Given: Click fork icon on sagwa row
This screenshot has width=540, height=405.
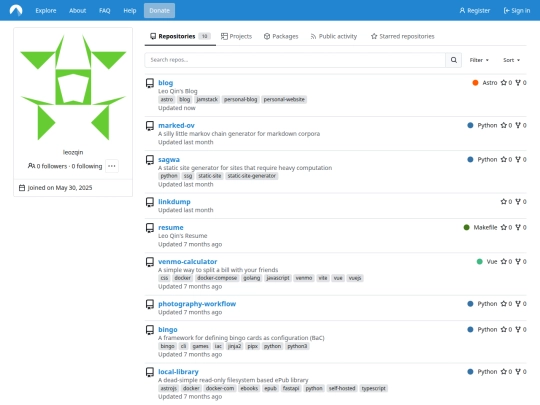Looking at the screenshot, I should (518, 159).
